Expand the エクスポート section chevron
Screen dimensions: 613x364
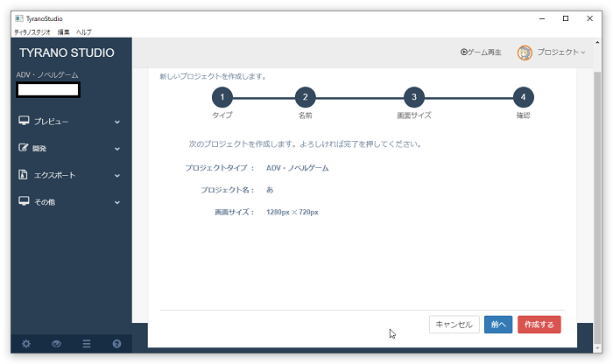click(x=117, y=176)
